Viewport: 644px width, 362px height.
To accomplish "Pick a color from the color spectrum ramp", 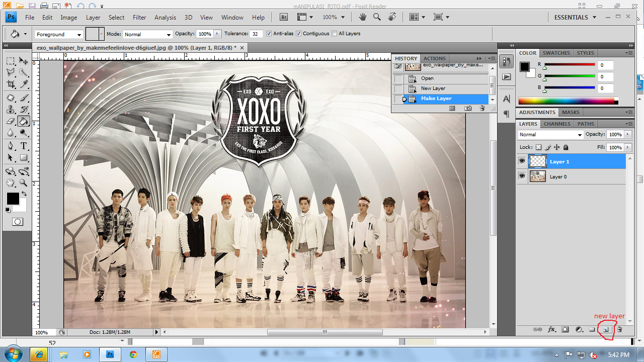I will 568,101.
